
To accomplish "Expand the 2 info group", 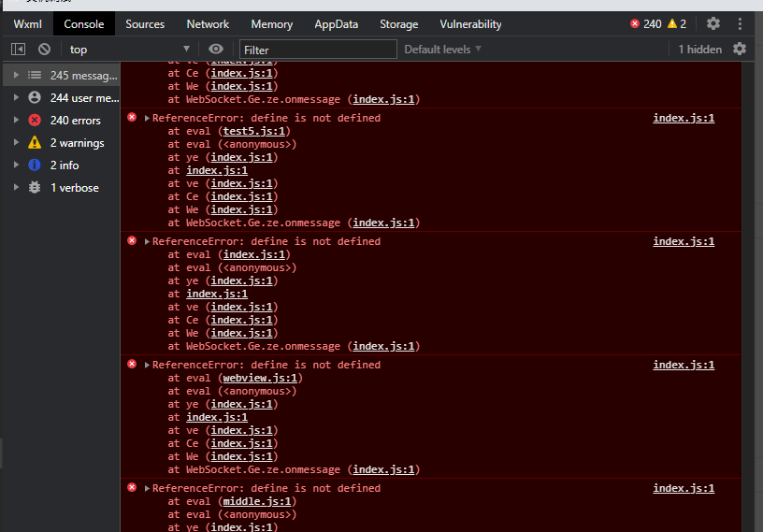I will pos(16,165).
